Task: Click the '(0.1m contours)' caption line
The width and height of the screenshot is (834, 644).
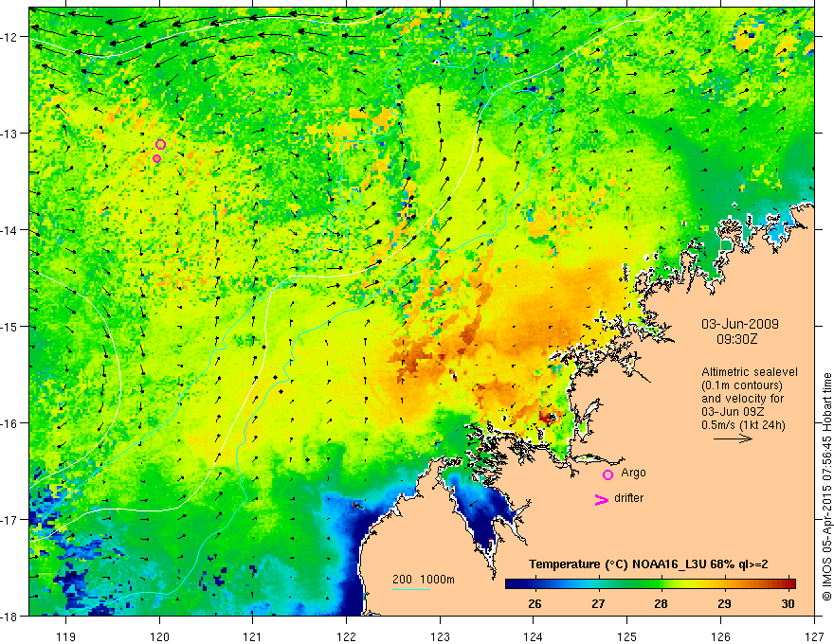Action: point(742,385)
